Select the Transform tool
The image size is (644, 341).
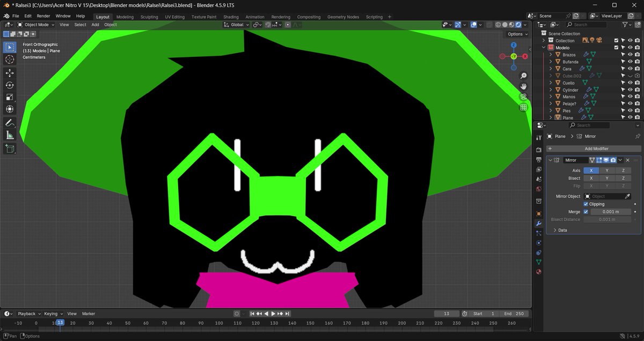[10, 109]
